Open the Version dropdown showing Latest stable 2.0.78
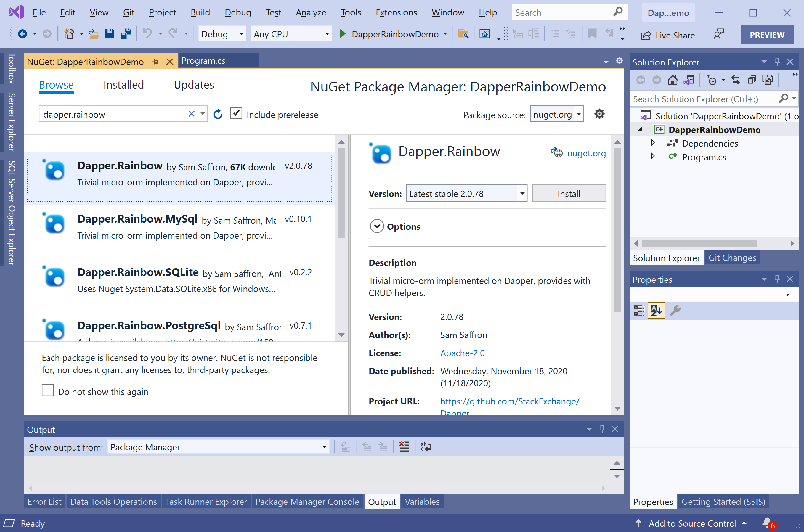This screenshot has height=532, width=804. [x=522, y=194]
